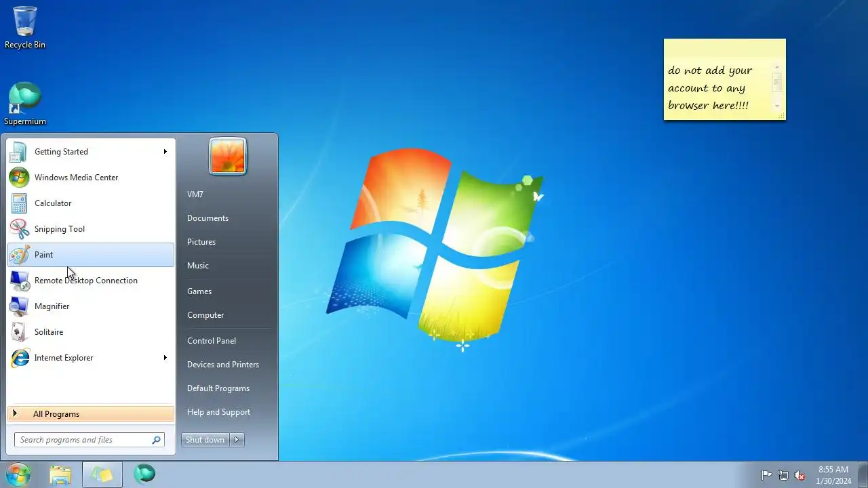Open Devices and Printers
The image size is (868, 488).
tap(223, 365)
